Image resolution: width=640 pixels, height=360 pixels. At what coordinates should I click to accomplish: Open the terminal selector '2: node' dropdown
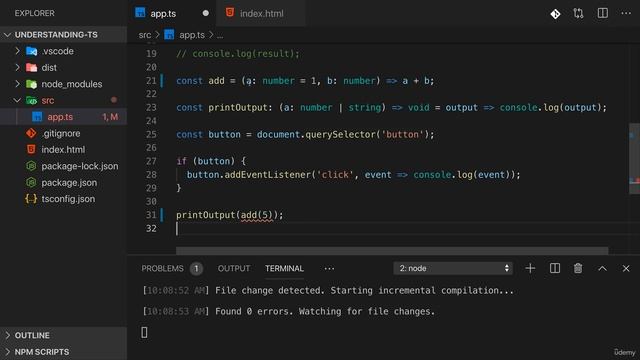453,268
